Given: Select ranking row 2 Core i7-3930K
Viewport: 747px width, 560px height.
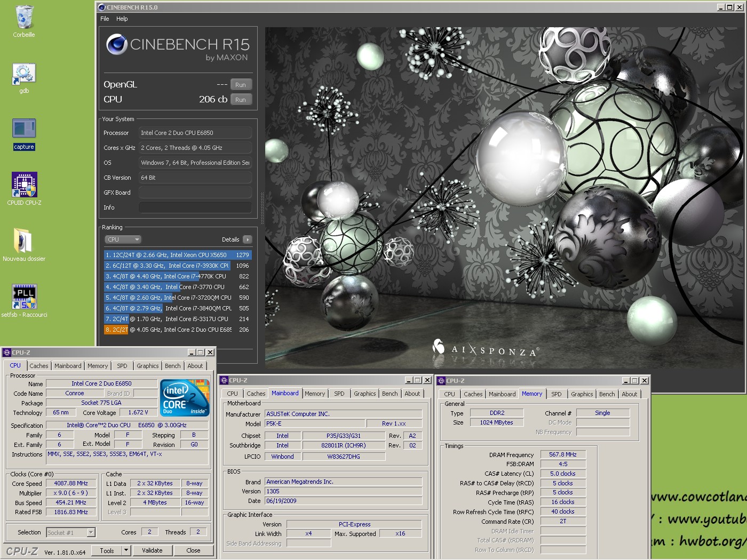Looking at the screenshot, I should [177, 266].
